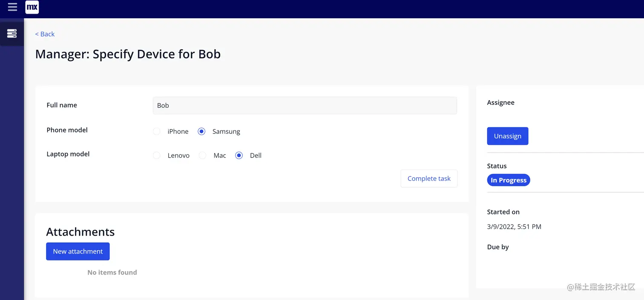Open the task inbox sidebar icon
Screen dimensions: 644x300
click(x=12, y=33)
